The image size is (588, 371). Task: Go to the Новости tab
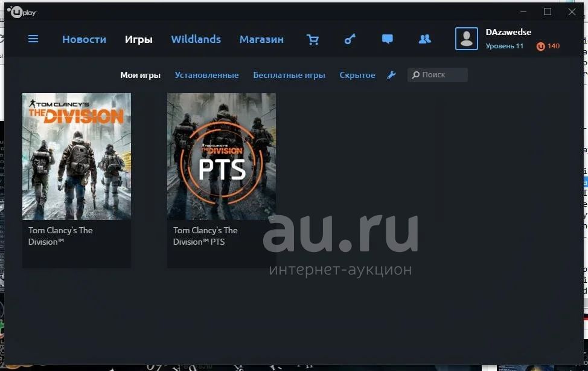pyautogui.click(x=85, y=39)
